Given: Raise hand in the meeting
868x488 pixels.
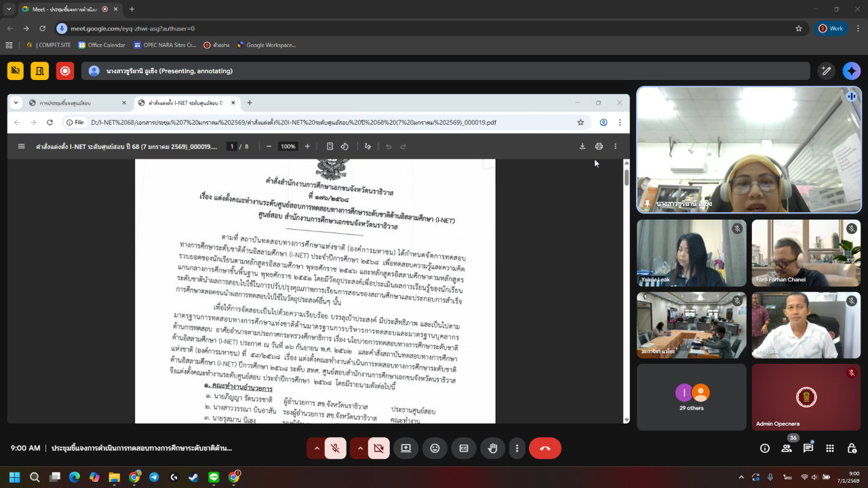Looking at the screenshot, I should point(493,448).
